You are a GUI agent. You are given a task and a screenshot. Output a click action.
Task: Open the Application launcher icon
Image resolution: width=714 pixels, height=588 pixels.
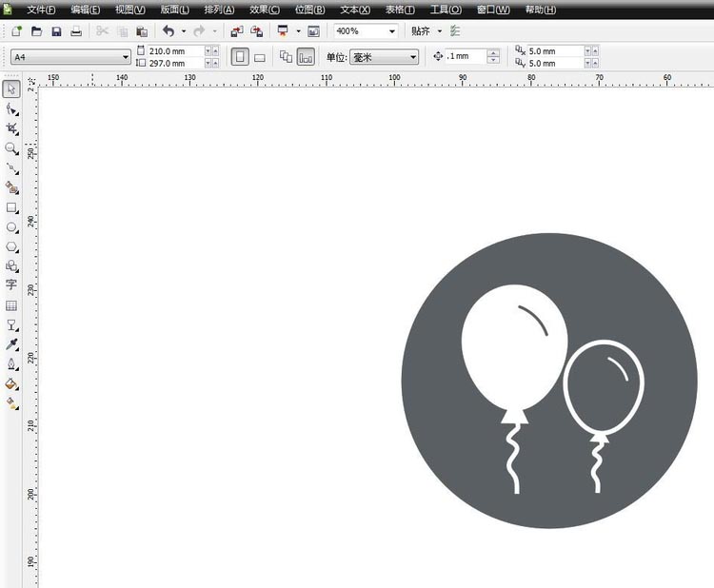[x=283, y=31]
